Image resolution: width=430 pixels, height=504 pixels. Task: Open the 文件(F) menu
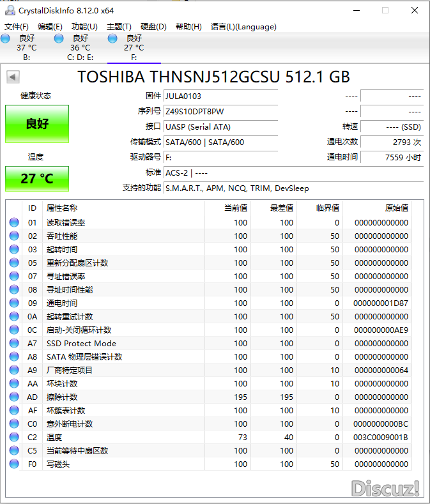pos(17,27)
